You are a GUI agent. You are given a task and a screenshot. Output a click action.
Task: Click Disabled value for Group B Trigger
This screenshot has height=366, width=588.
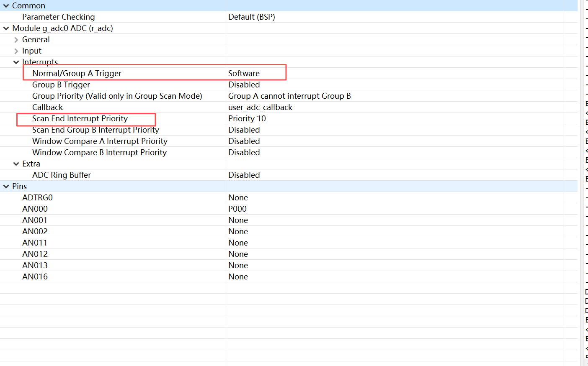click(244, 85)
